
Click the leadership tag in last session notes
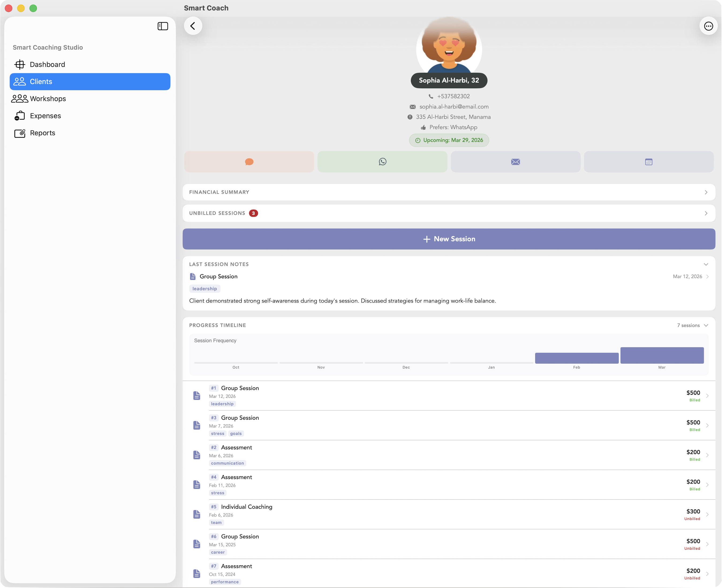click(204, 289)
